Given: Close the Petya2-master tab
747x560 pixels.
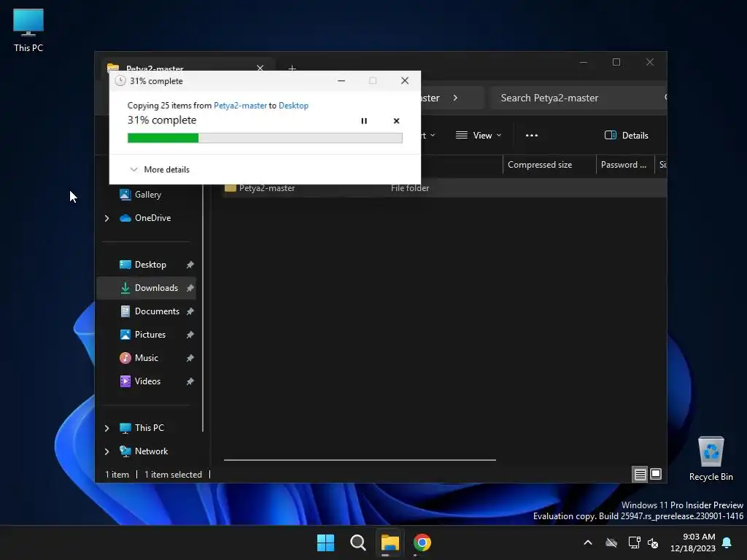Looking at the screenshot, I should pyautogui.click(x=260, y=67).
